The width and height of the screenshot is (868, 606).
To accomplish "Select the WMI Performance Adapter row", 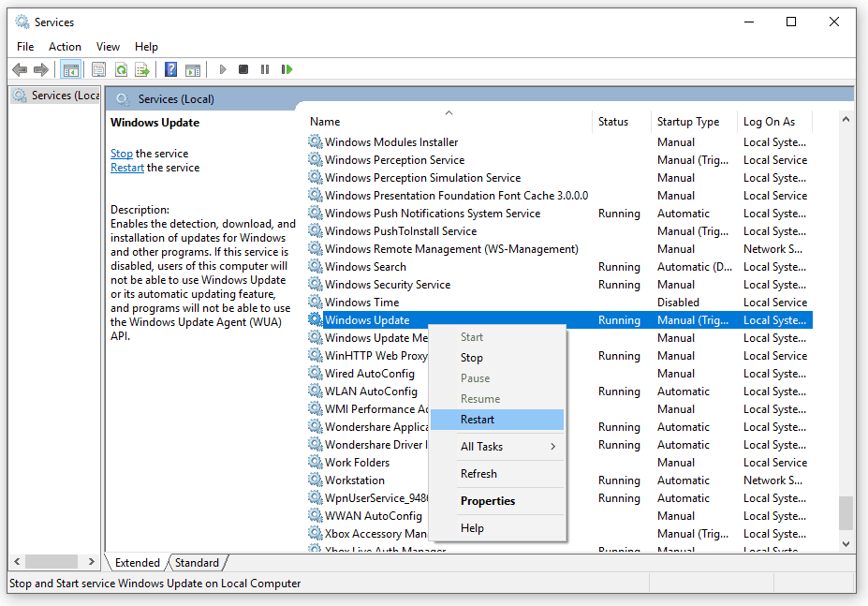I will [x=559, y=408].
